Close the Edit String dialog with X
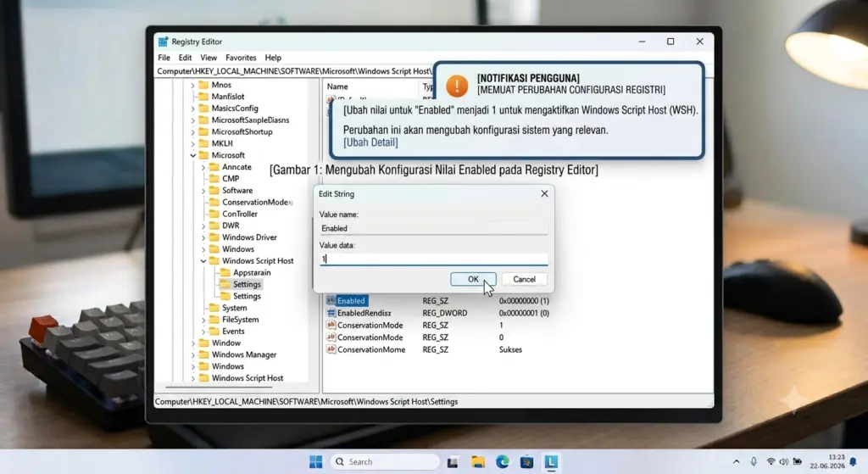This screenshot has width=868, height=474. pyautogui.click(x=544, y=193)
